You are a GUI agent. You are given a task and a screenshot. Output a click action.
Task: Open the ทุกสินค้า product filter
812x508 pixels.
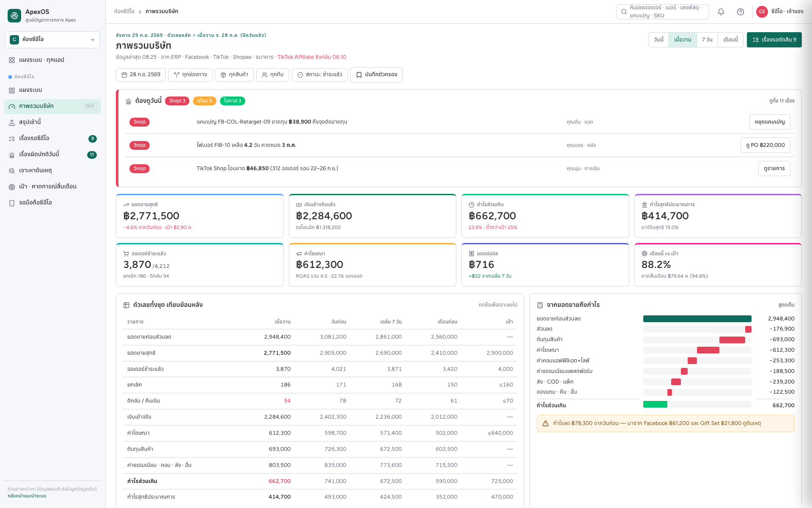pos(234,75)
